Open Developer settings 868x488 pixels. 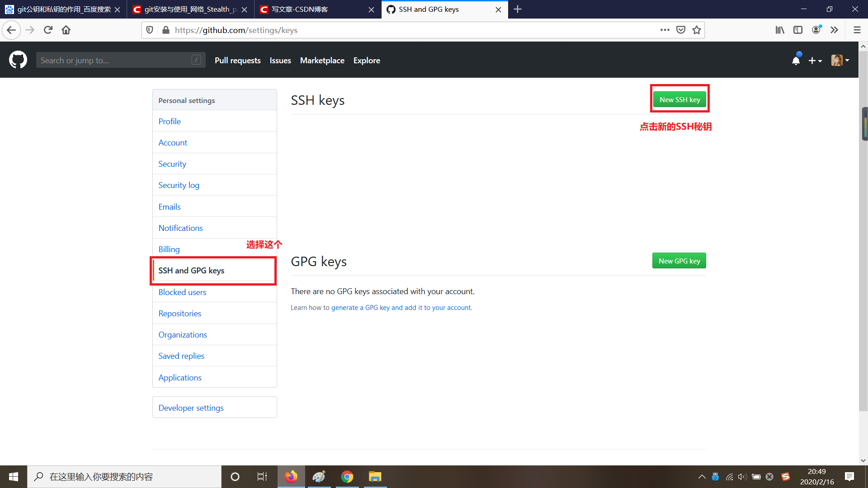click(x=215, y=408)
